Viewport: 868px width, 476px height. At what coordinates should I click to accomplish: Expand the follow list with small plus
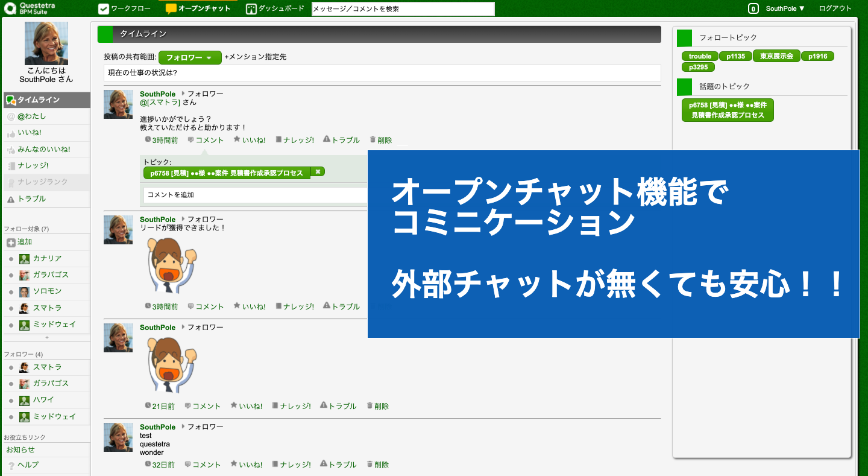point(47,337)
